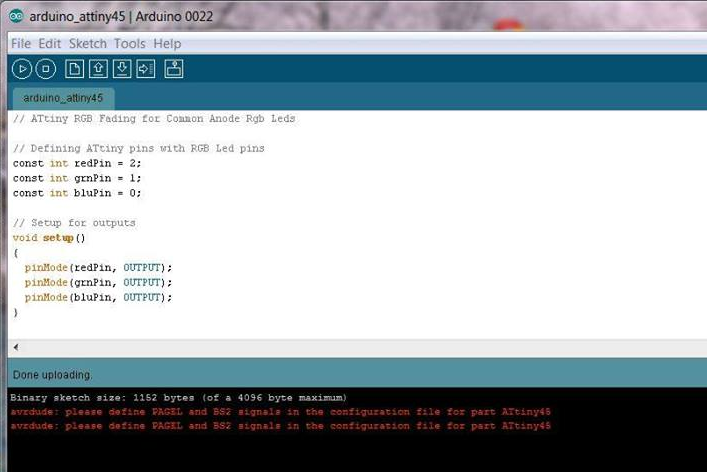Upload sketch to board using Upload icon

pyautogui.click(x=146, y=69)
